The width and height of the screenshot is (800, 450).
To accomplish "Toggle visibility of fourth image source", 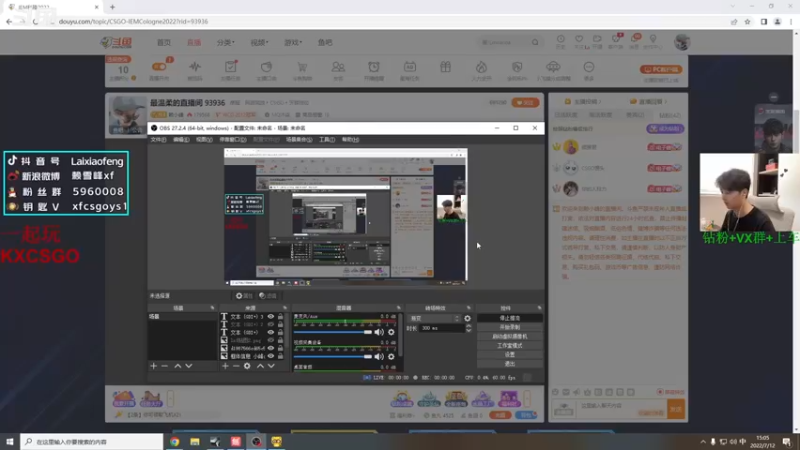I will (x=271, y=340).
